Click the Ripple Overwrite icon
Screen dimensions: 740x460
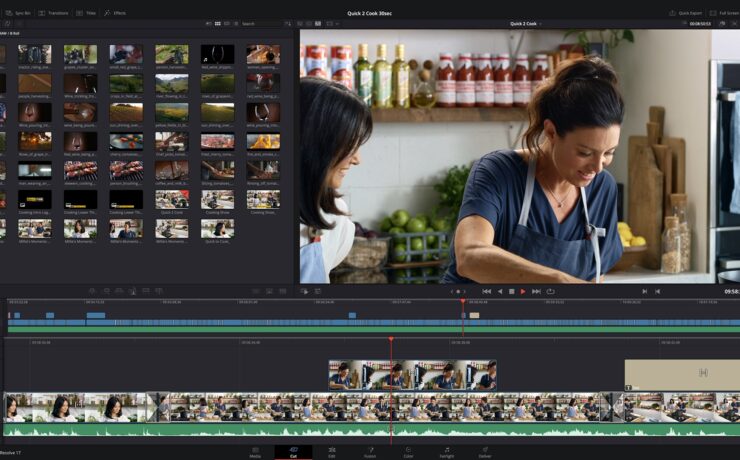(x=119, y=292)
